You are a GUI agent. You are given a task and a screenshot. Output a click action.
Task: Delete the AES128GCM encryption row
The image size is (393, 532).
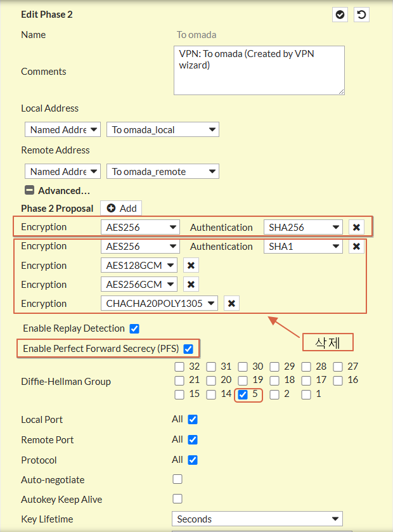click(191, 265)
